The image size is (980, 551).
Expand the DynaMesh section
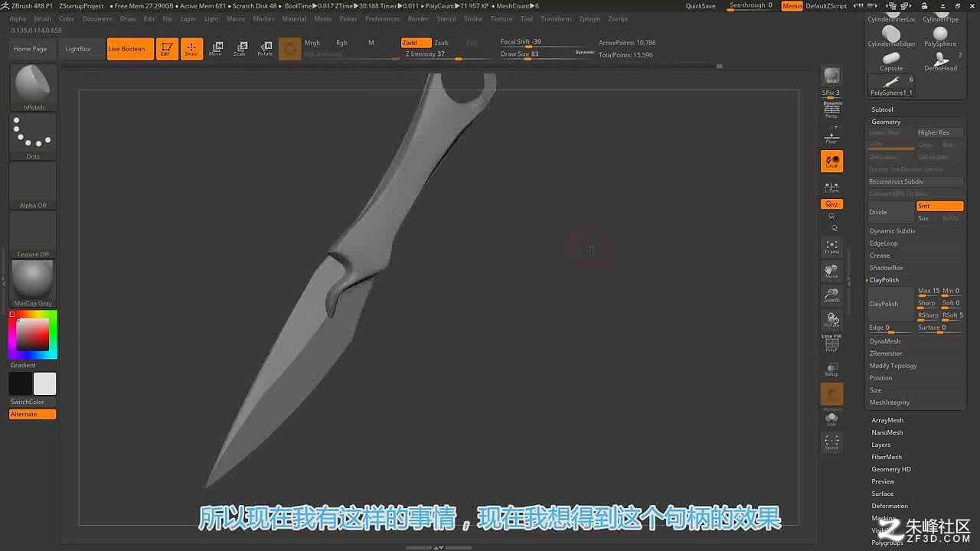click(885, 341)
